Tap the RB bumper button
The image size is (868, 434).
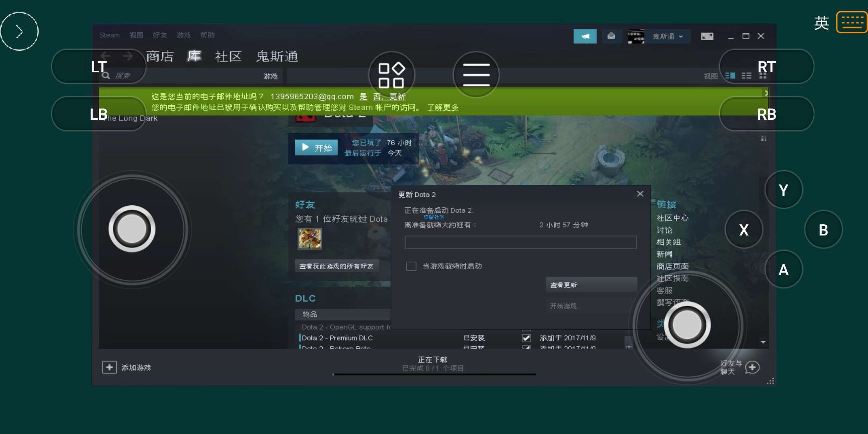(767, 114)
